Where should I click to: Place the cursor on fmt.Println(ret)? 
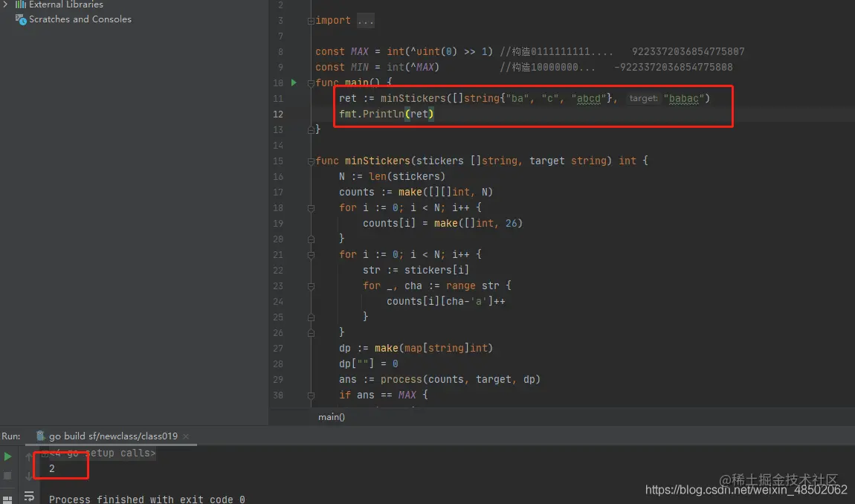[387, 114]
